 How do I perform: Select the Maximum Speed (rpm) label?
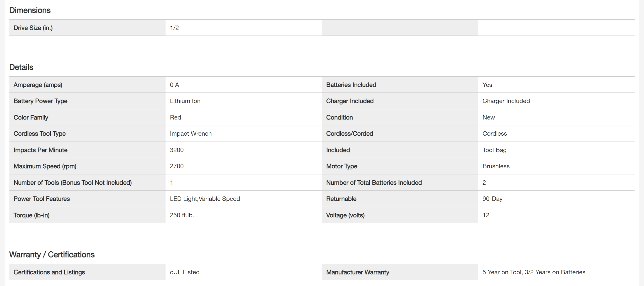[x=45, y=166]
